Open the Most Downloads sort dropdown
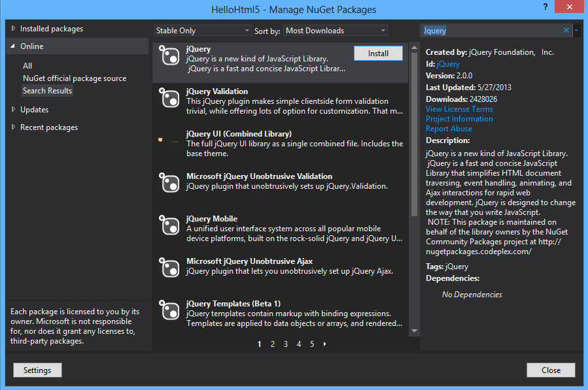 coord(336,31)
